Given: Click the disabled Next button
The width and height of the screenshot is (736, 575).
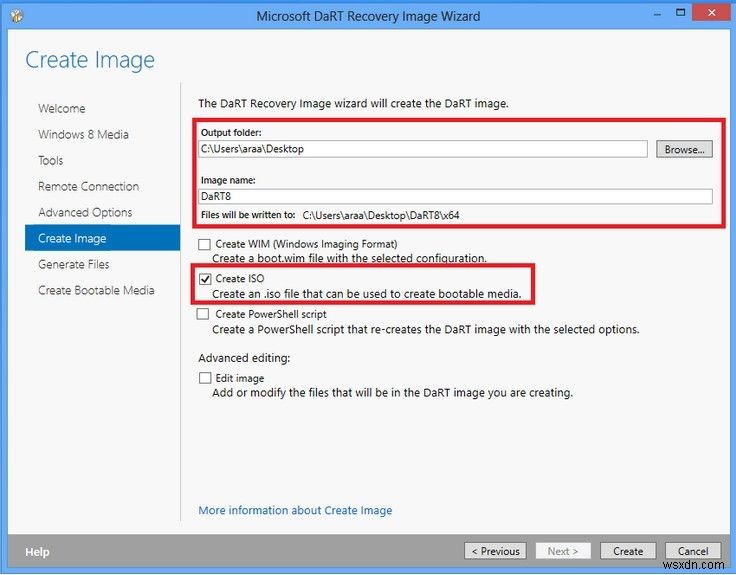Looking at the screenshot, I should [563, 551].
